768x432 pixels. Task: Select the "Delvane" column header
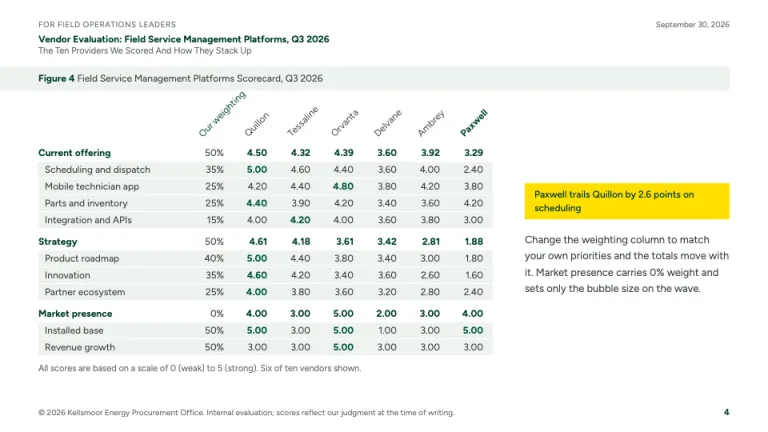point(387,122)
